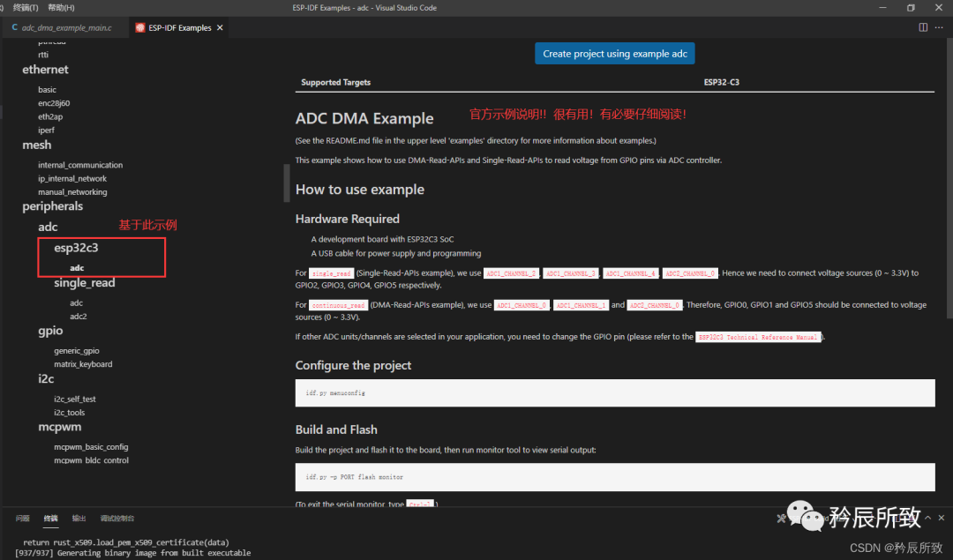Image resolution: width=953 pixels, height=560 pixels.
Task: Switch to the 输出 panel tab
Action: (x=79, y=519)
